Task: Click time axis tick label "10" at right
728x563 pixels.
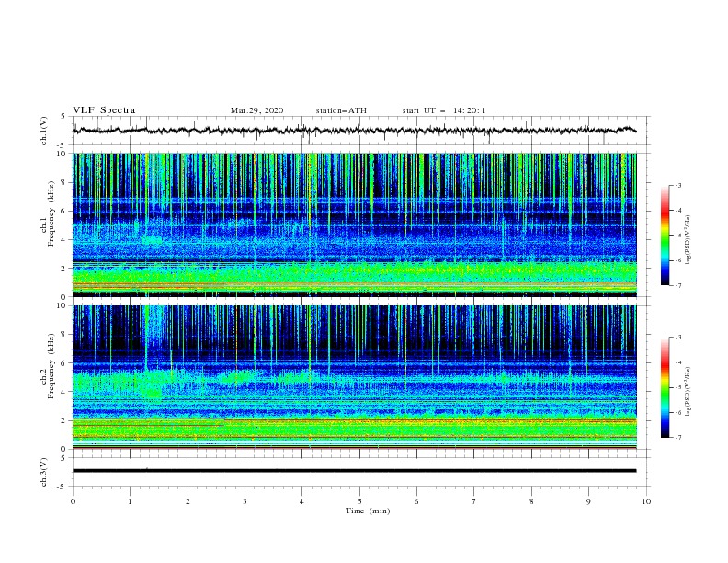Action: (x=646, y=501)
